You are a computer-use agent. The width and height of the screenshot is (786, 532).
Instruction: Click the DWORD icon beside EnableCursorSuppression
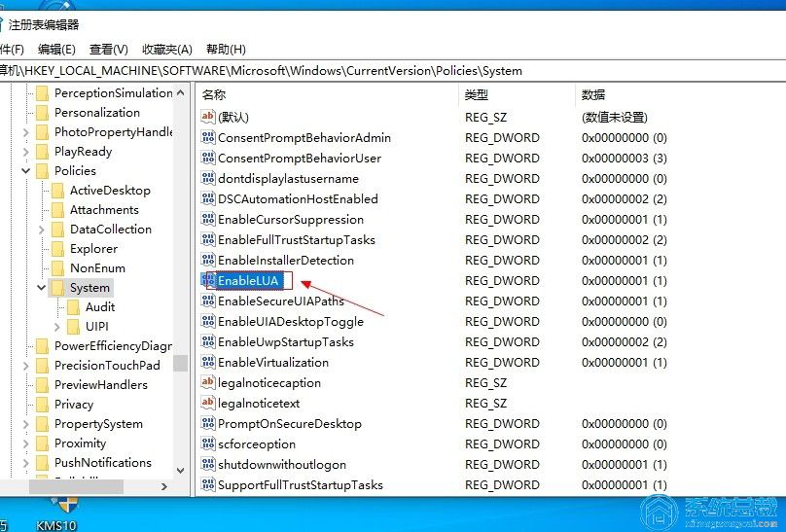click(207, 220)
